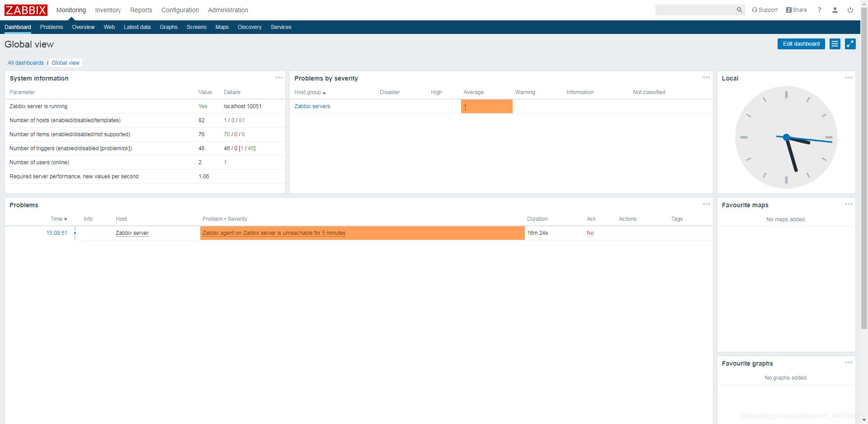Click the orange Average severity count cell
Viewport: 868px width, 424px height.
[486, 106]
